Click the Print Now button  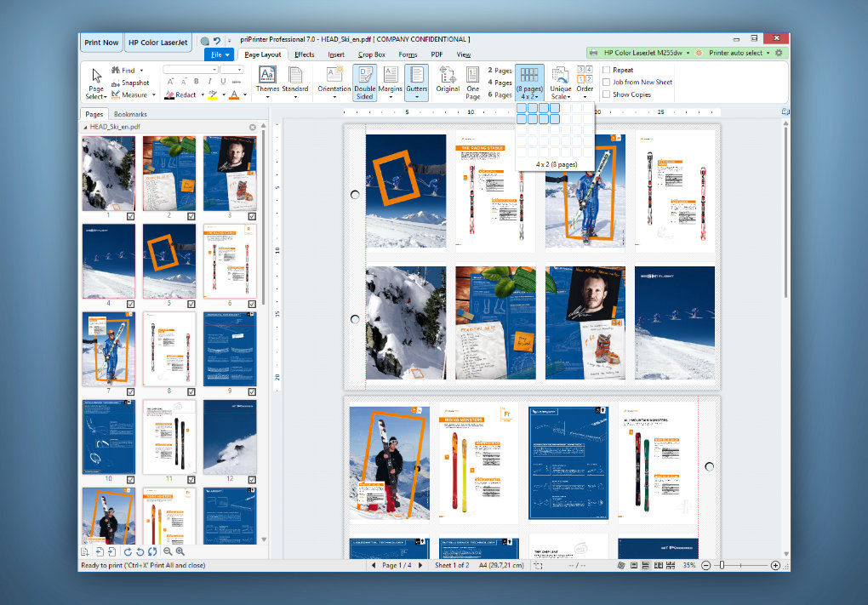[101, 43]
